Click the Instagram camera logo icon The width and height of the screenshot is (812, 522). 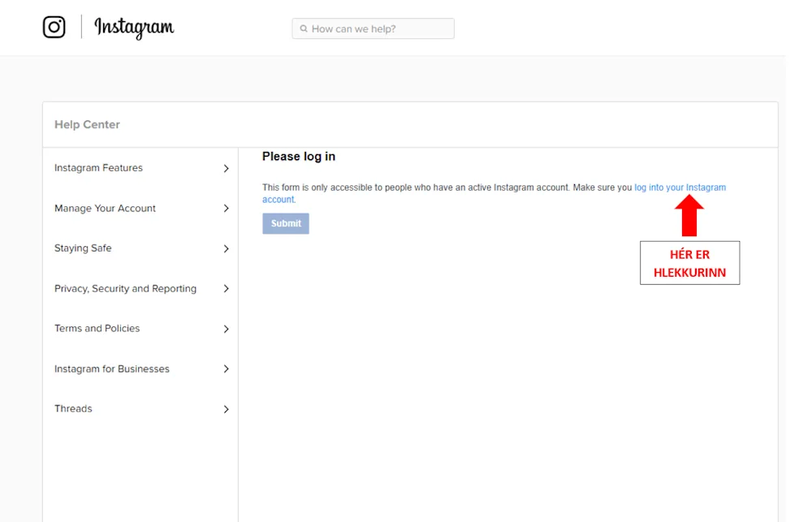point(54,27)
